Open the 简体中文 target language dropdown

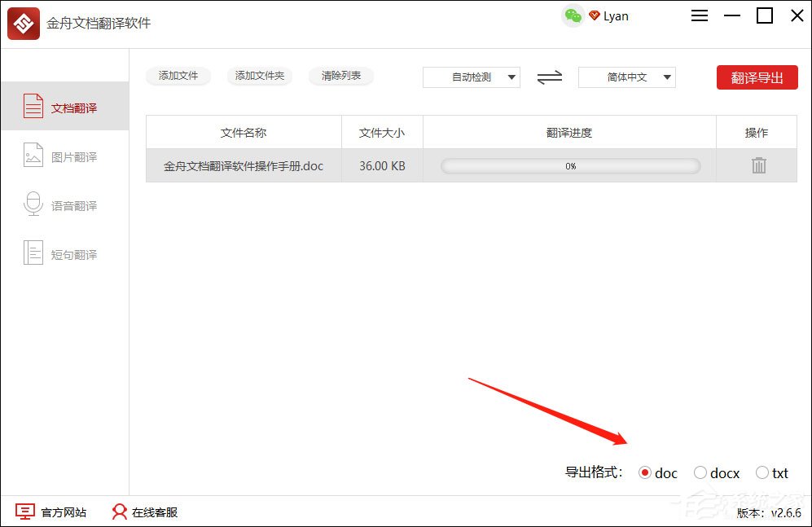point(625,77)
